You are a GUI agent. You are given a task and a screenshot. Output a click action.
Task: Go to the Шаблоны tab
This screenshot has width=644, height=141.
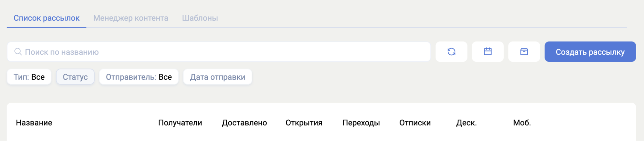[200, 18]
